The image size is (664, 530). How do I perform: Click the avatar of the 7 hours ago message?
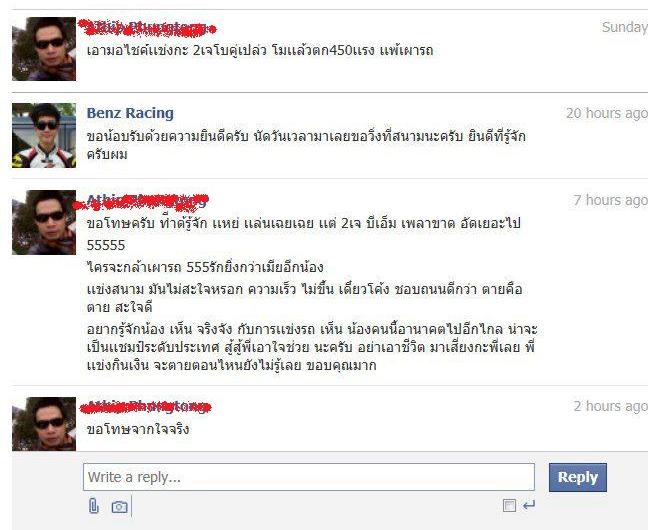coord(44,222)
